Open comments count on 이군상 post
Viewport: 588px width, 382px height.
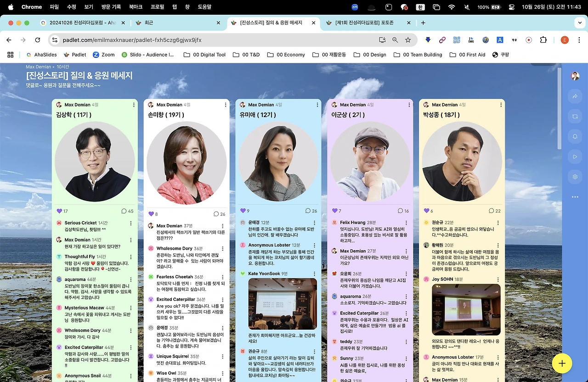[x=403, y=211]
